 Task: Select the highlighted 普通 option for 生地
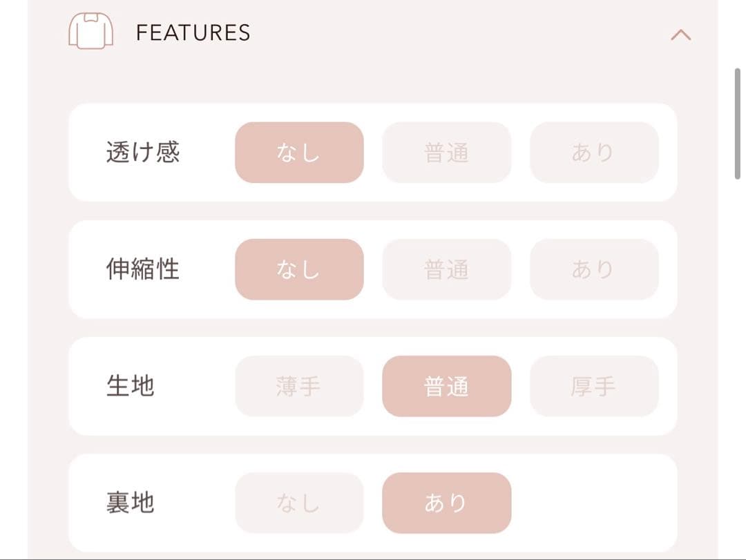(x=447, y=386)
